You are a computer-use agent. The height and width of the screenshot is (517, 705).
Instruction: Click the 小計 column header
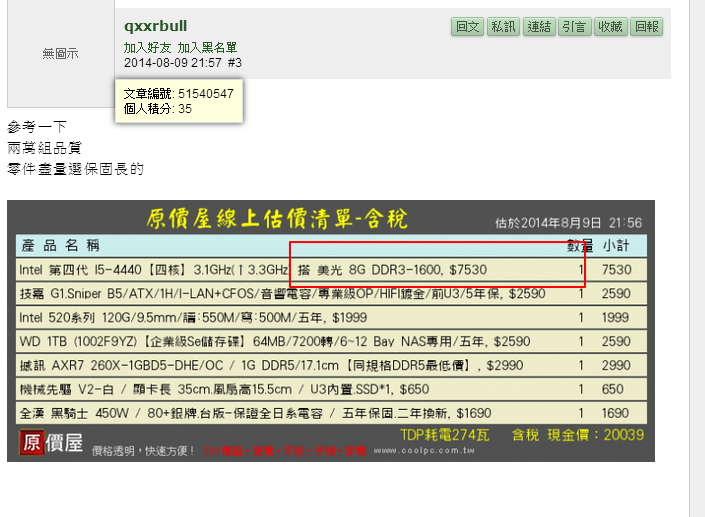pyautogui.click(x=616, y=245)
